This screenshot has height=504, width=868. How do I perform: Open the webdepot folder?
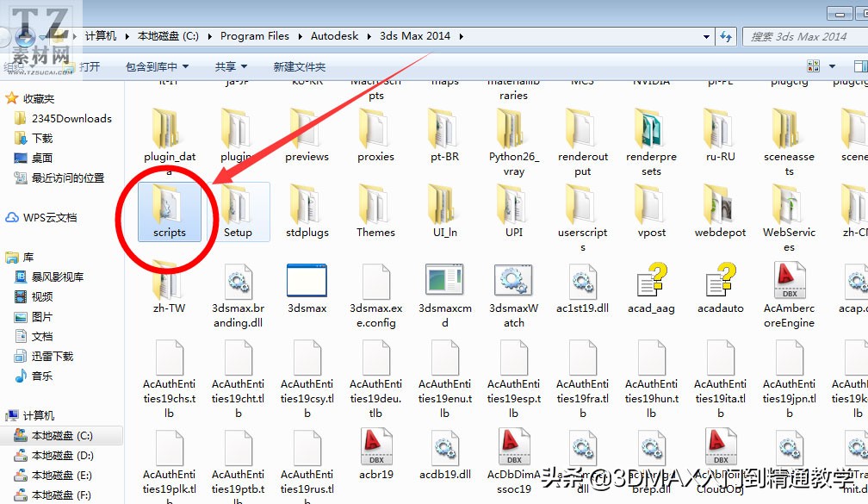pyautogui.click(x=720, y=212)
